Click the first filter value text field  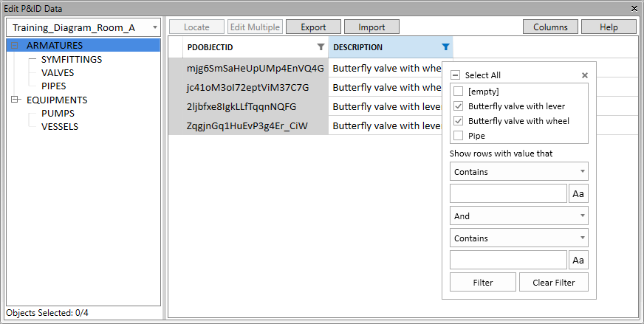(x=508, y=194)
